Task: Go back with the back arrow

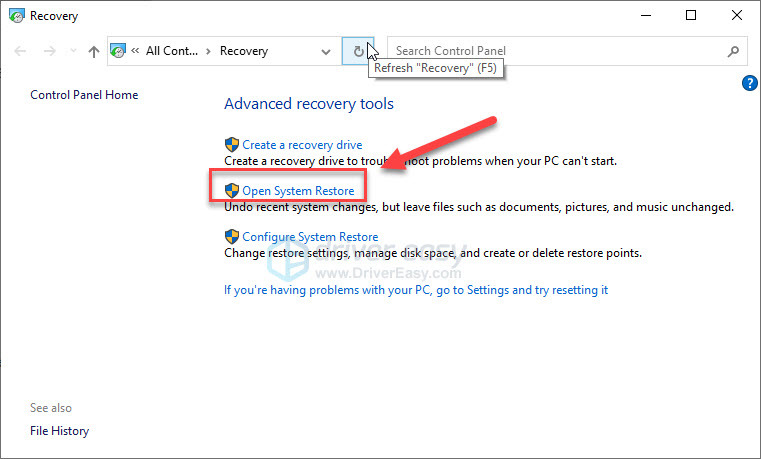Action: 20,51
